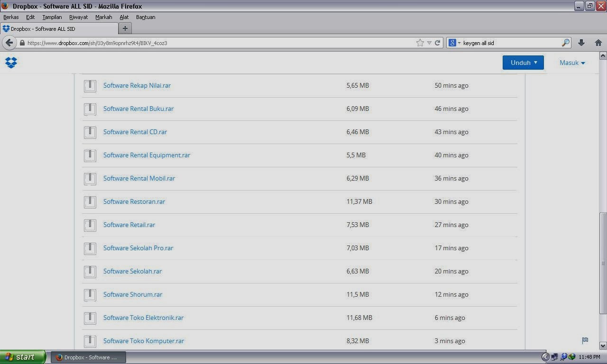Click the search magnifier icon
Viewport: 607px width, 364px height.
click(565, 43)
